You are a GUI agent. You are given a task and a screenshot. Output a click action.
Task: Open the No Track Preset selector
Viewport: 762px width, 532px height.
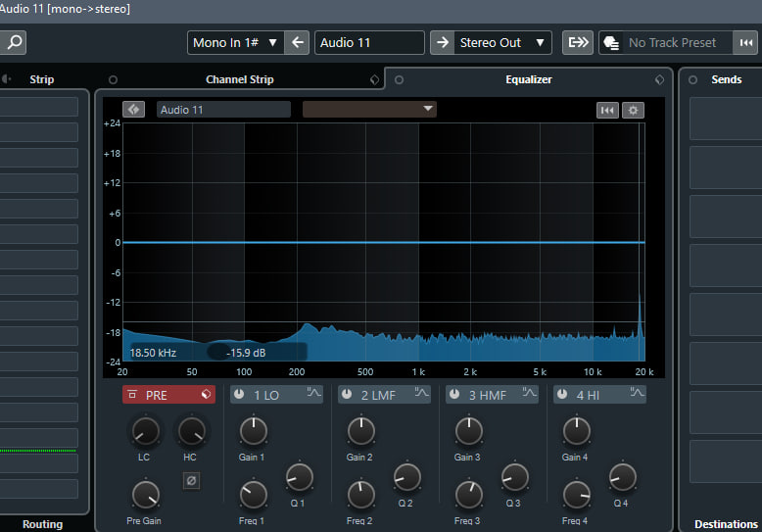(672, 43)
